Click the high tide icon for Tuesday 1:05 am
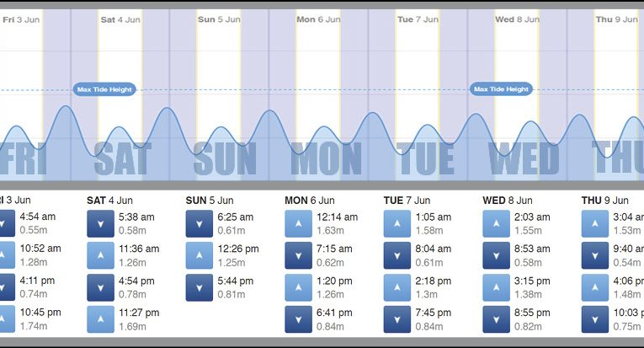Screen dimensions: 644x348 [397, 222]
